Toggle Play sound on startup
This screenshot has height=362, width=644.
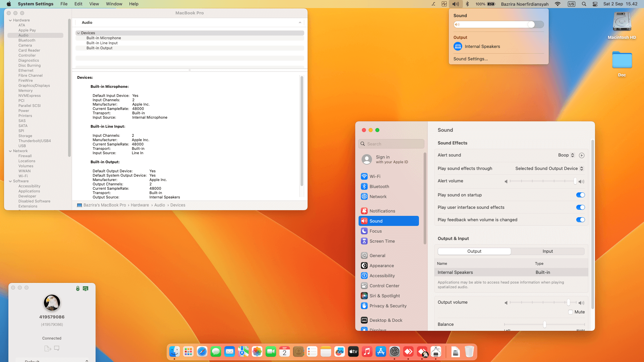[x=580, y=195]
